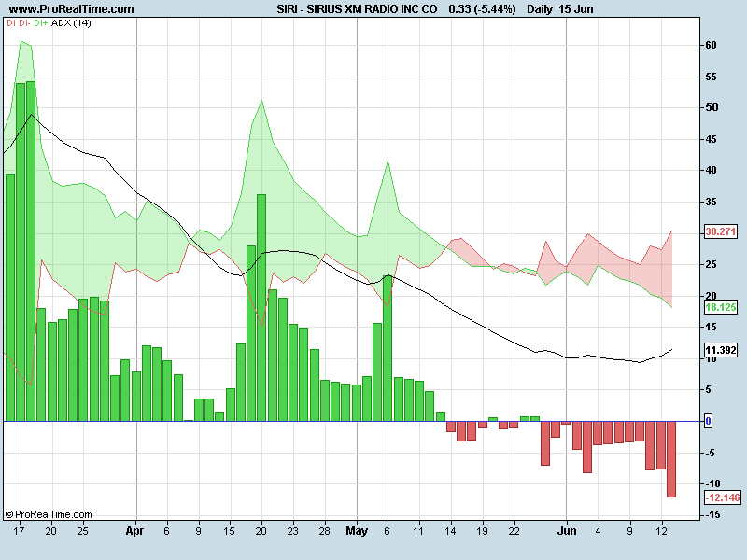Click the ADX (14) legend label

71,22
